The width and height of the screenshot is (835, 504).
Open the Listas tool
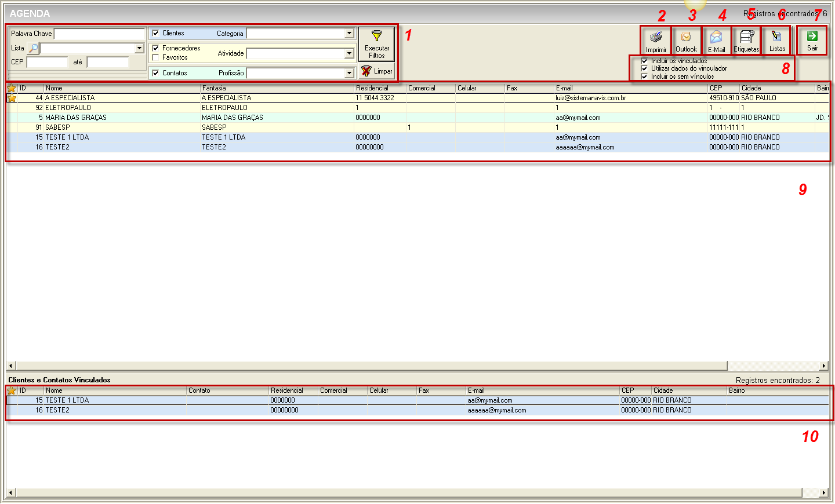pos(777,41)
